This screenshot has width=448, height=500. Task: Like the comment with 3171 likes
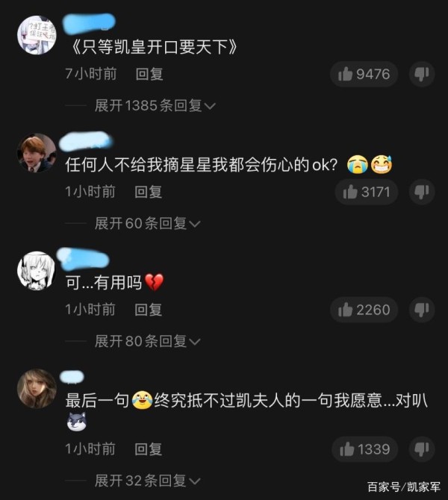pos(367,192)
